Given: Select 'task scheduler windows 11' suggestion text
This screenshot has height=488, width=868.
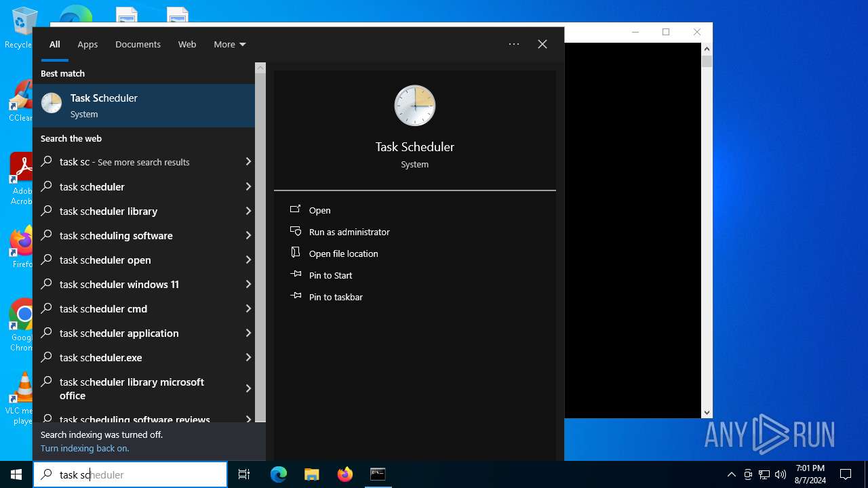Looking at the screenshot, I should (119, 284).
